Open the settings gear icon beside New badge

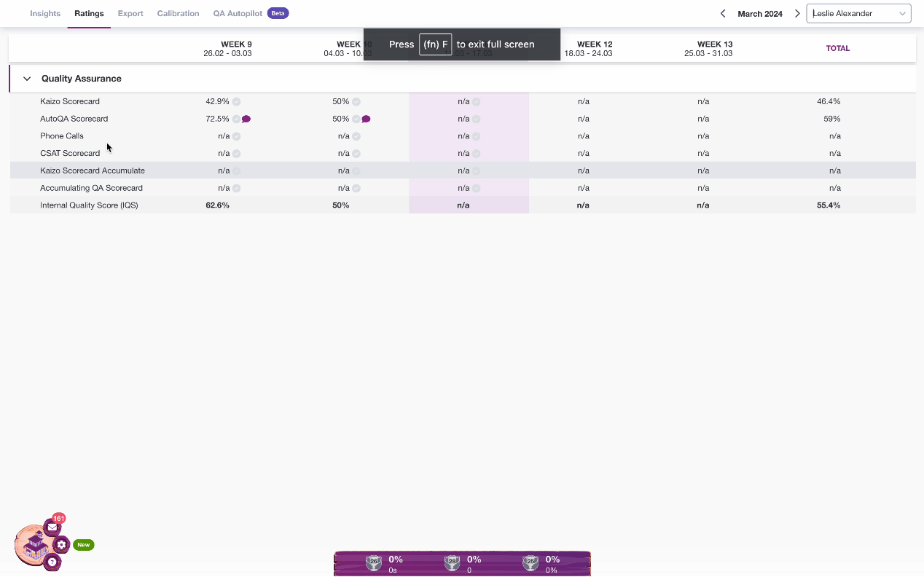tap(61, 544)
